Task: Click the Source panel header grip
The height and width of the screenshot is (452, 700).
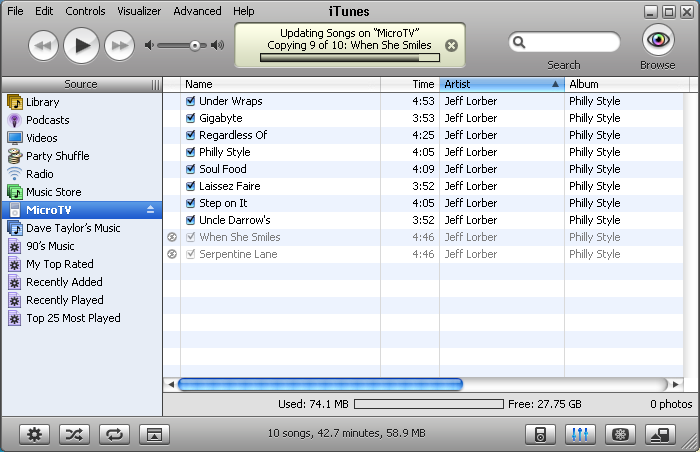Action: 155,84
